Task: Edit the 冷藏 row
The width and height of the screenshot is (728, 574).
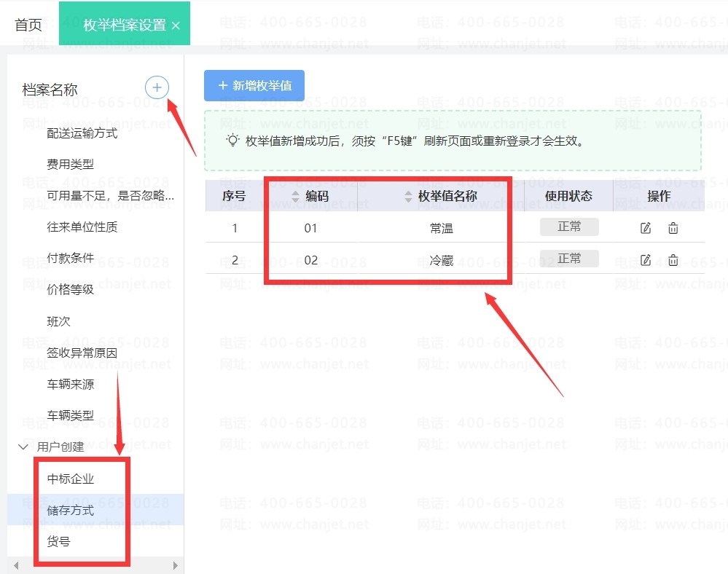Action: 646,260
